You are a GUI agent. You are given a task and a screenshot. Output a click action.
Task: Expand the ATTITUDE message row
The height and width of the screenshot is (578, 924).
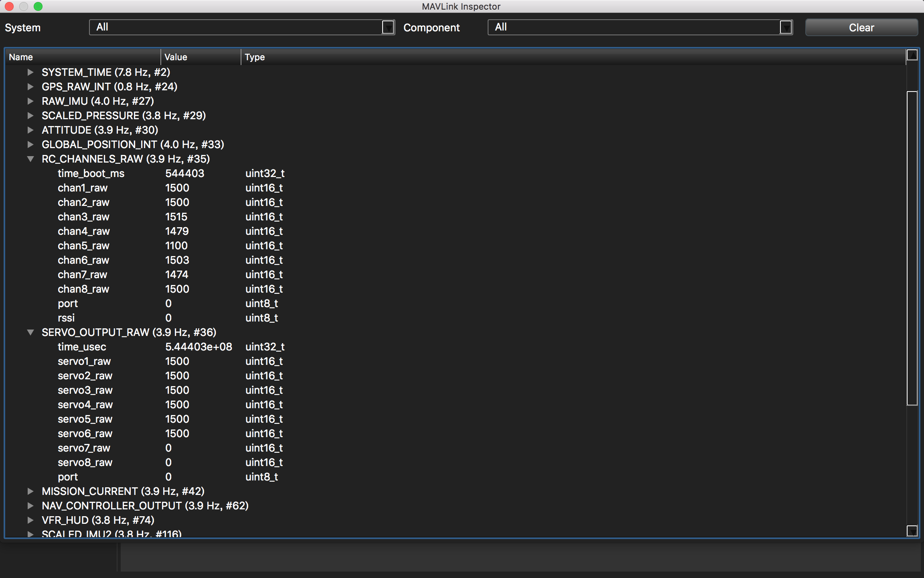(30, 130)
